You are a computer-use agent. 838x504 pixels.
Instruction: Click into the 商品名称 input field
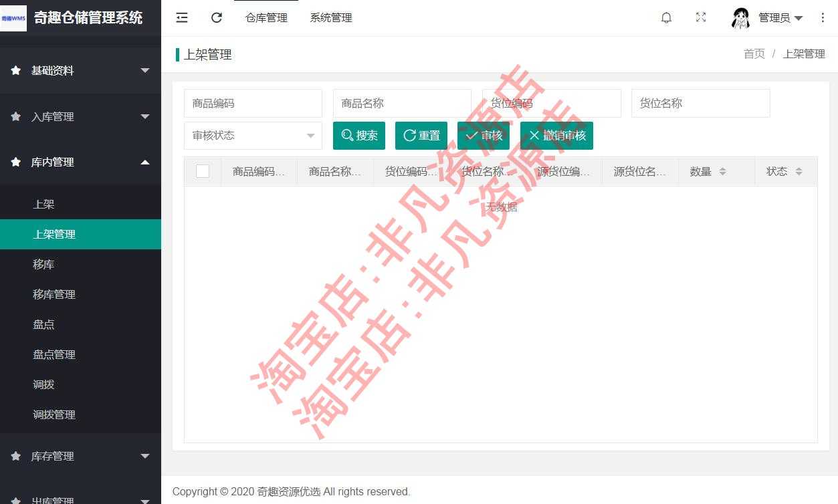click(x=402, y=103)
